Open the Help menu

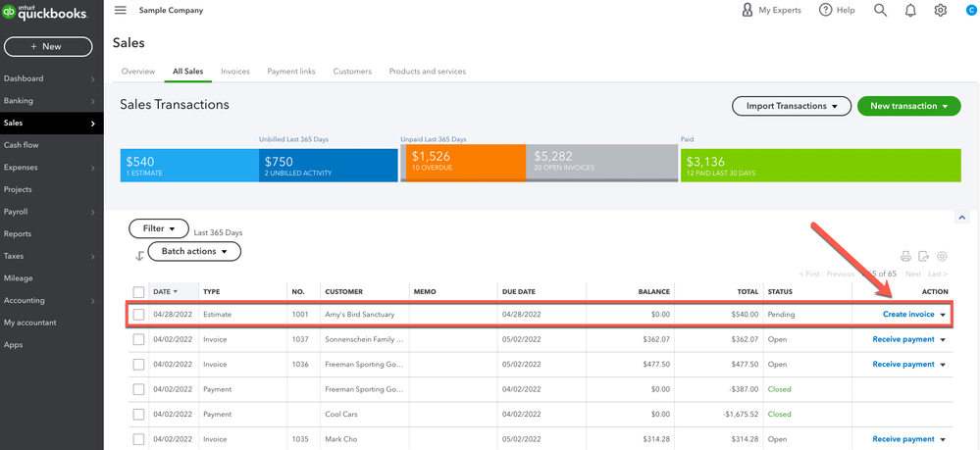tap(837, 10)
